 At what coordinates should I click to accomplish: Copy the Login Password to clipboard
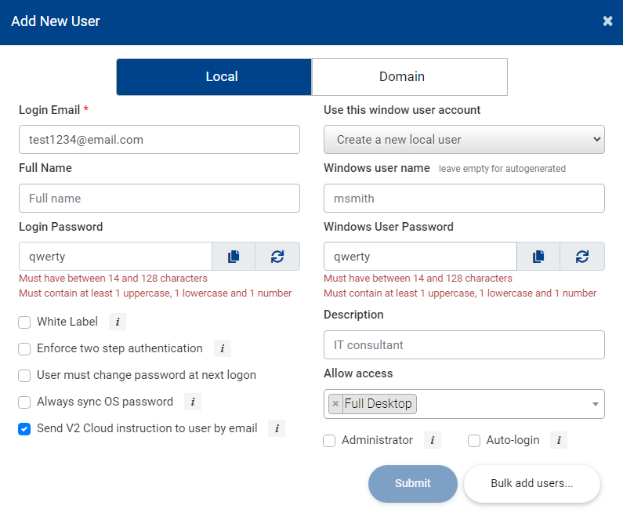pyautogui.click(x=233, y=257)
